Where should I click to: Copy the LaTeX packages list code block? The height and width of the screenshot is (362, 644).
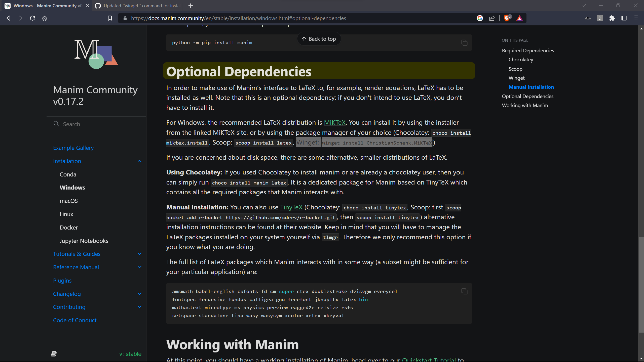click(x=464, y=291)
